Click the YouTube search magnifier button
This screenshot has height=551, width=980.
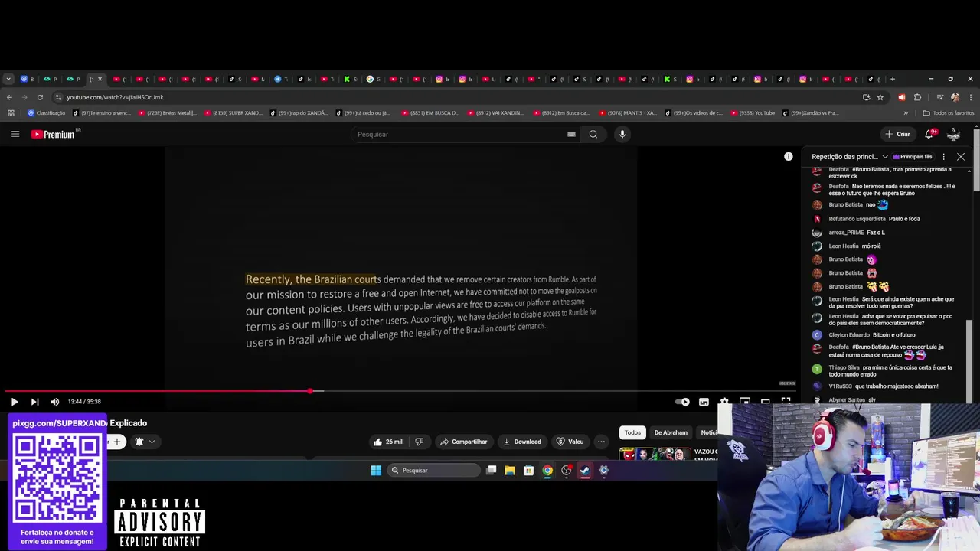tap(593, 134)
